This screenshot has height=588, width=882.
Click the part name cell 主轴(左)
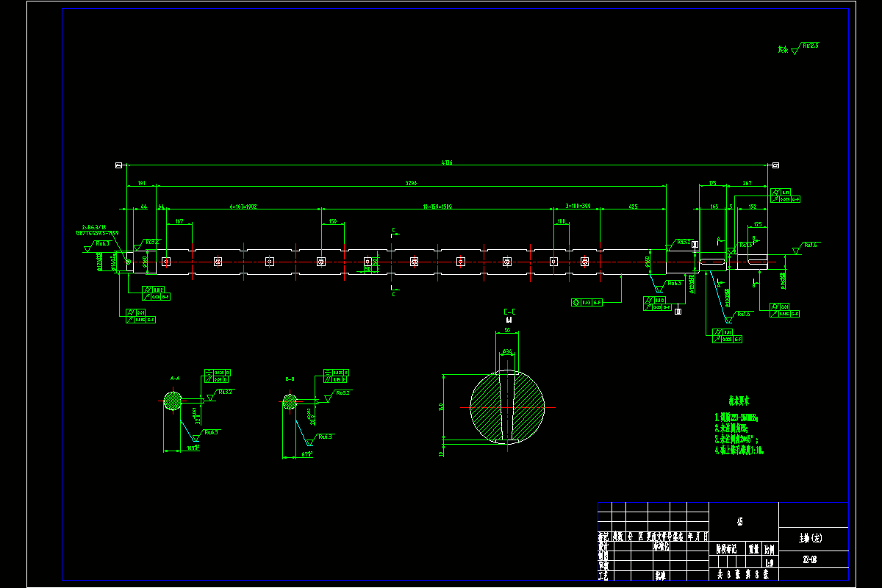pos(812,538)
